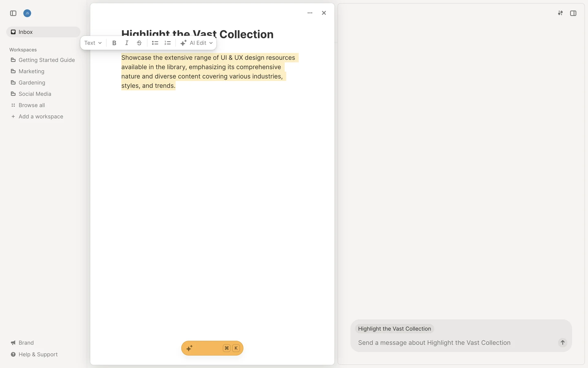Image resolution: width=588 pixels, height=368 pixels.
Task: Open Help & Support
Action: (x=38, y=354)
